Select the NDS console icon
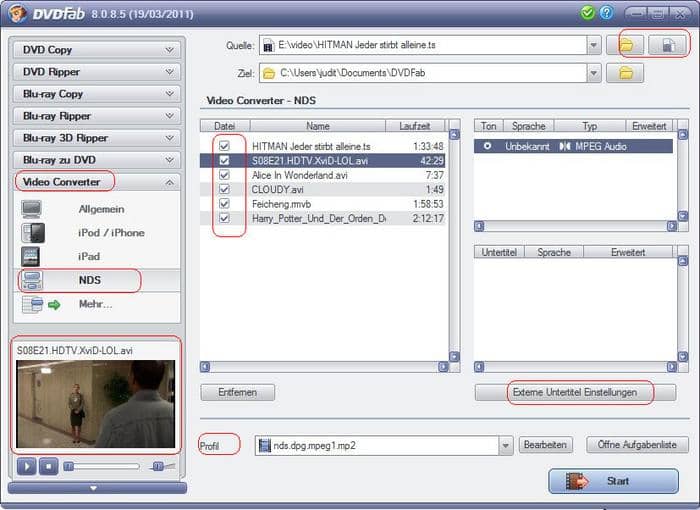This screenshot has width=700, height=510. point(32,280)
